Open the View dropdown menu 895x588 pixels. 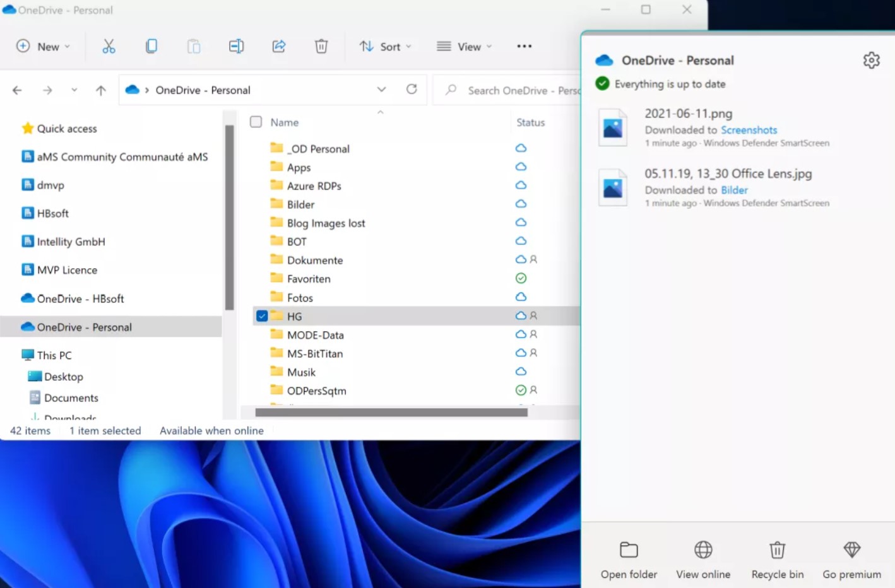pyautogui.click(x=465, y=46)
